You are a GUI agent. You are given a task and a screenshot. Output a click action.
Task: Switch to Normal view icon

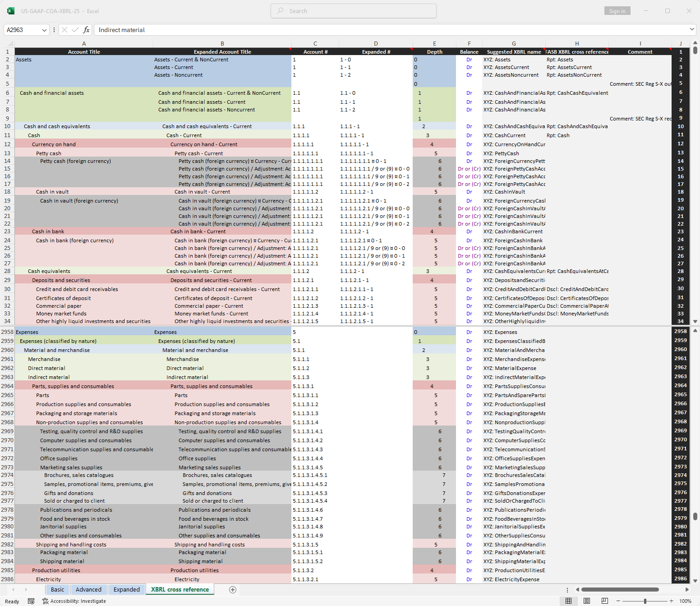(569, 601)
